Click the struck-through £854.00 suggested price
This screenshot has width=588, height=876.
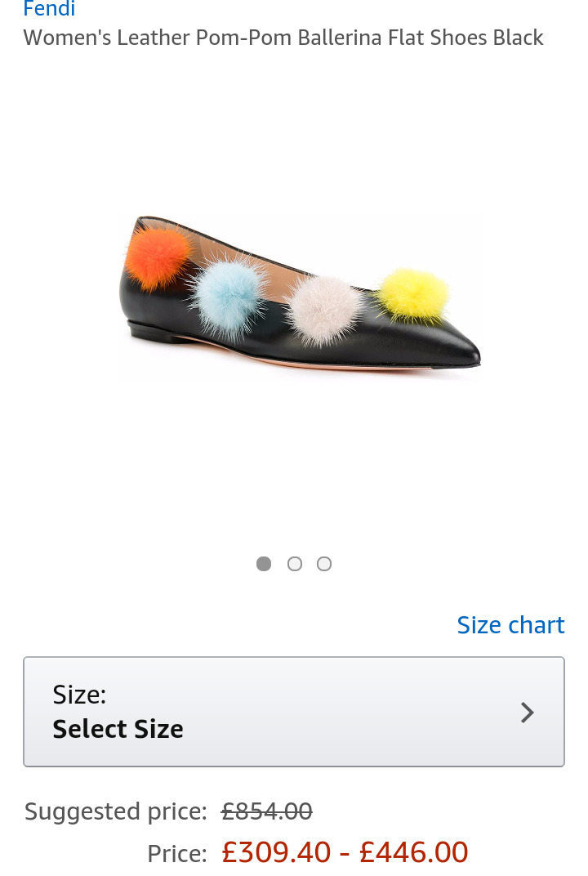[267, 811]
